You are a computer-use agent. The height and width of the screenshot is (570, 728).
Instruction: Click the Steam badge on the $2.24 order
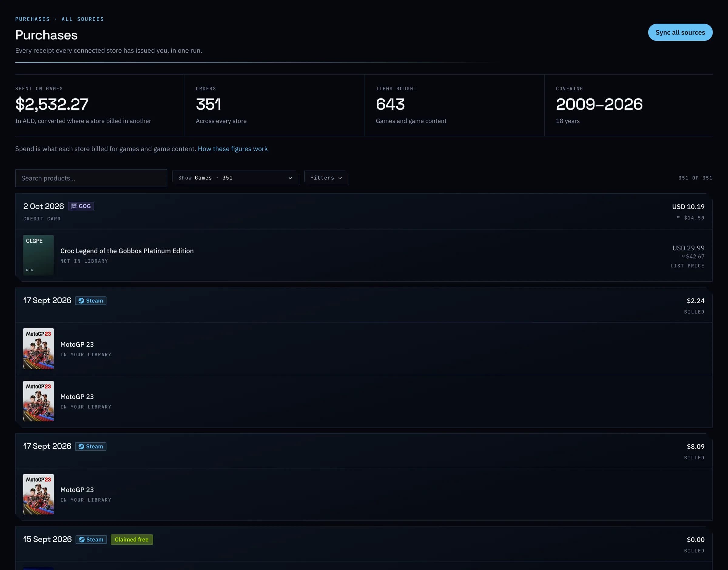[x=91, y=301]
